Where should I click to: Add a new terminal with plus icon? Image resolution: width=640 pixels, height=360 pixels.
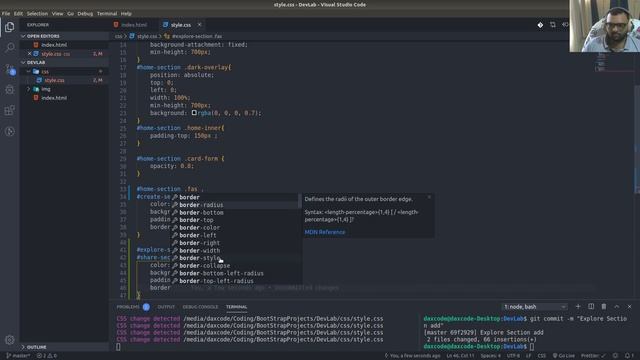click(x=578, y=307)
